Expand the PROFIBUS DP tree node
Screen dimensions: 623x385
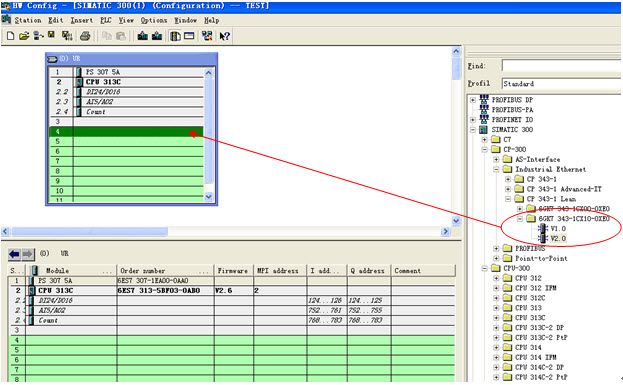click(x=473, y=100)
